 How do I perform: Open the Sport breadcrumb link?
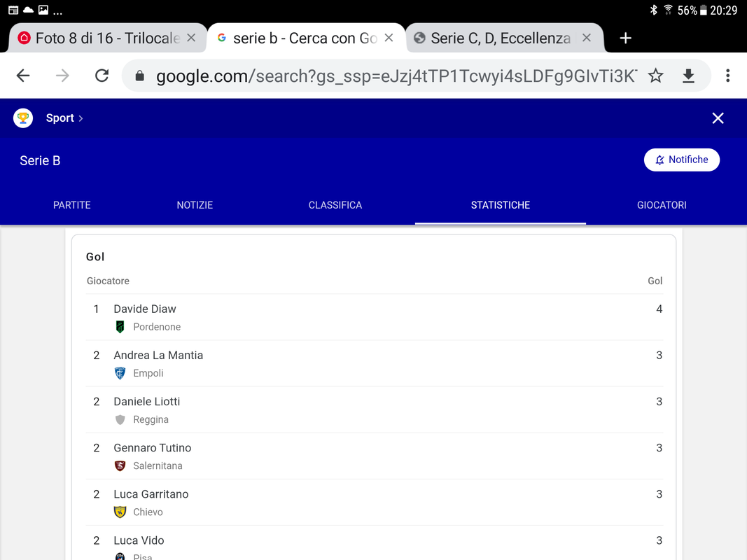point(64,118)
